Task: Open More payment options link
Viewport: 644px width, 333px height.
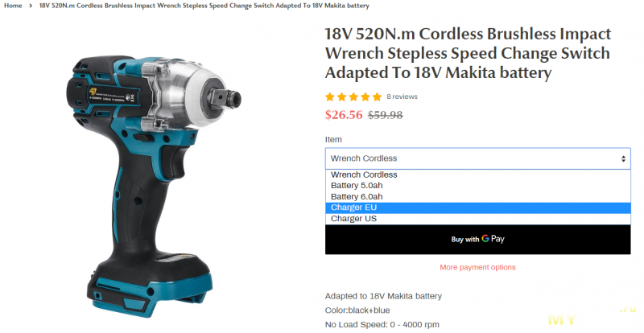Action: [x=477, y=267]
